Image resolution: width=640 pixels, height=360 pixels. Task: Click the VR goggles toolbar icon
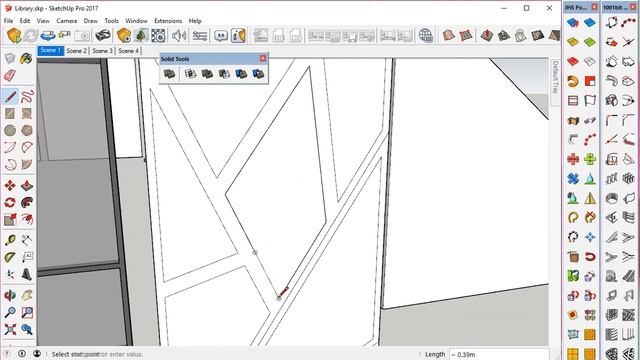click(103, 36)
